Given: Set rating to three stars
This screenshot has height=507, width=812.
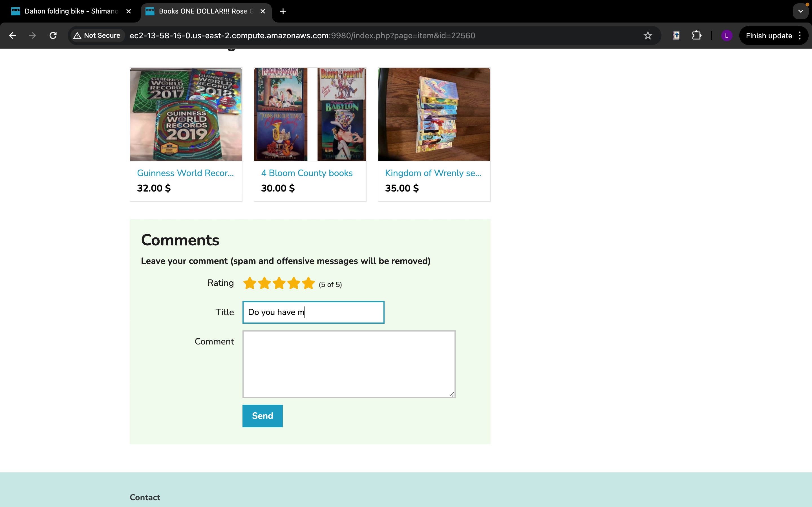Looking at the screenshot, I should [279, 283].
